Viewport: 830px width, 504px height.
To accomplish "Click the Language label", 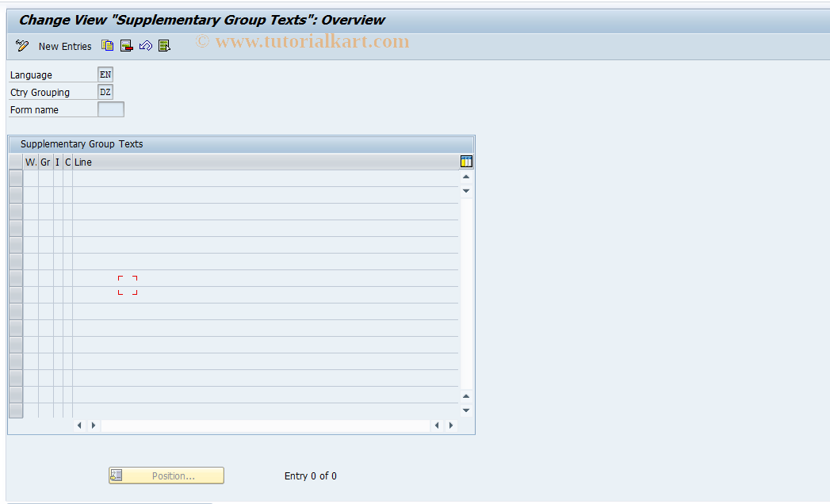I will (x=31, y=75).
